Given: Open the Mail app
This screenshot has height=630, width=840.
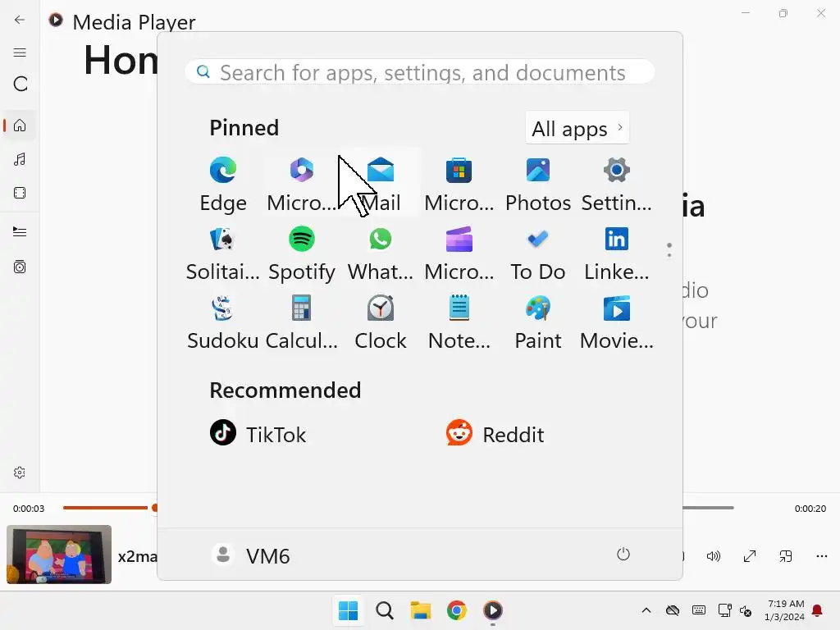Looking at the screenshot, I should tap(381, 185).
